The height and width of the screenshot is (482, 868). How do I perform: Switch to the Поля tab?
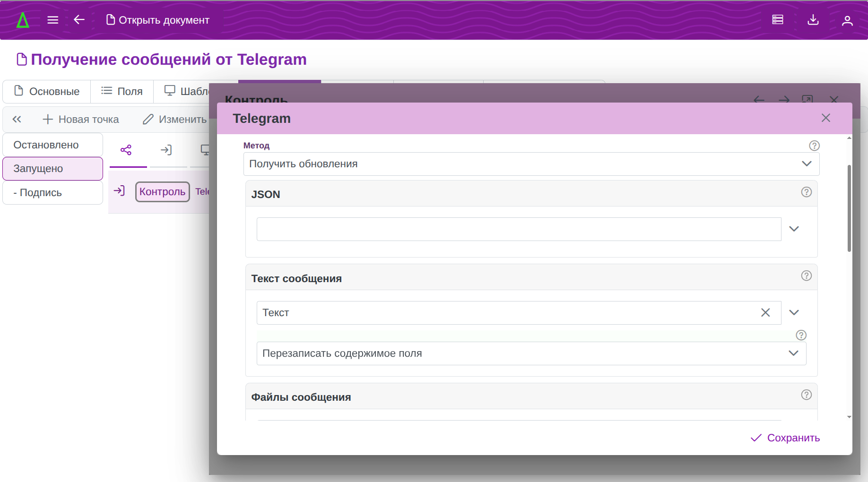coord(122,91)
